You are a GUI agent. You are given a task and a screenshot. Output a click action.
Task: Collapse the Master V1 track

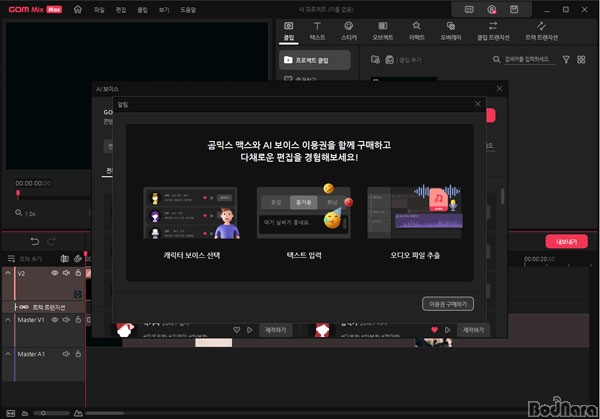(8, 320)
